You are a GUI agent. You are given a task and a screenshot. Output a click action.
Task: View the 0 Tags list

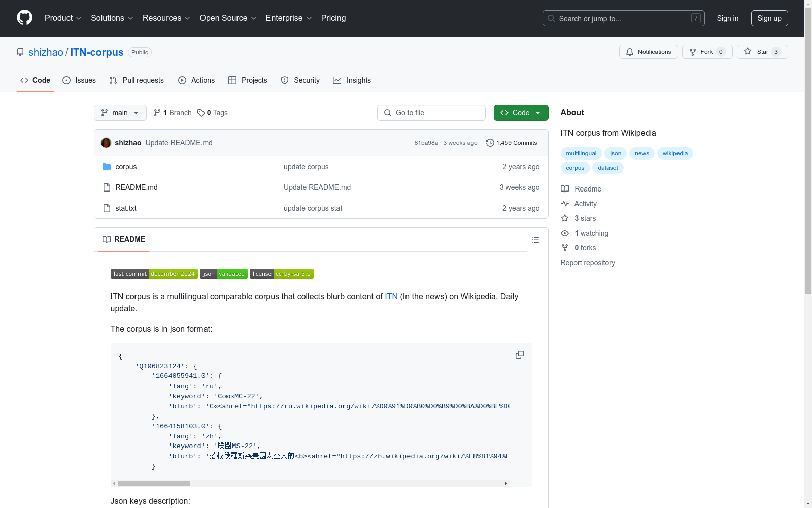pos(213,113)
